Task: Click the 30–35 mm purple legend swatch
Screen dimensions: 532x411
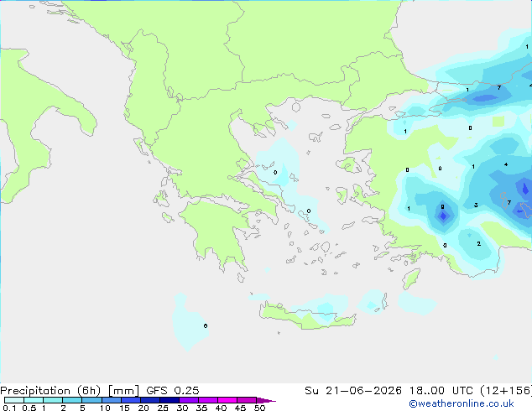Action: 189,400
